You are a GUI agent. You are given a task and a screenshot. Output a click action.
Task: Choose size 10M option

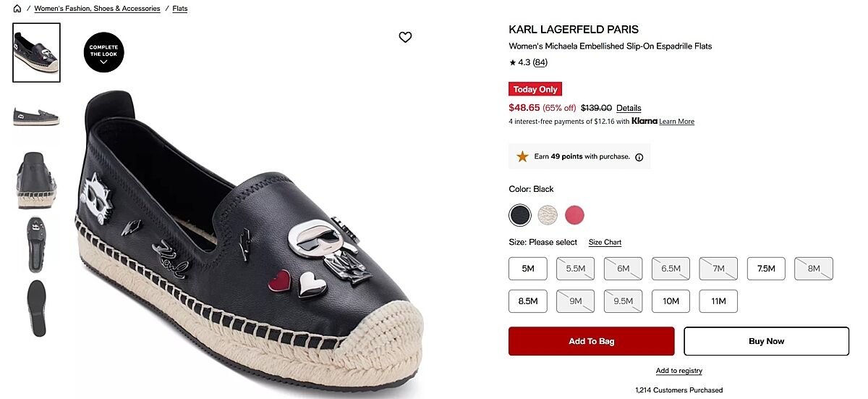click(671, 301)
